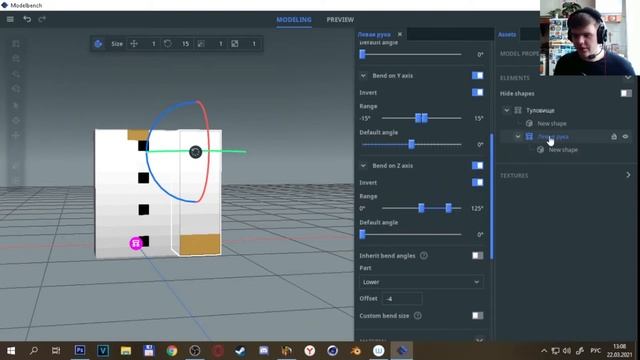Open Blender from the taskbar
The image size is (640, 360).
(356, 350)
